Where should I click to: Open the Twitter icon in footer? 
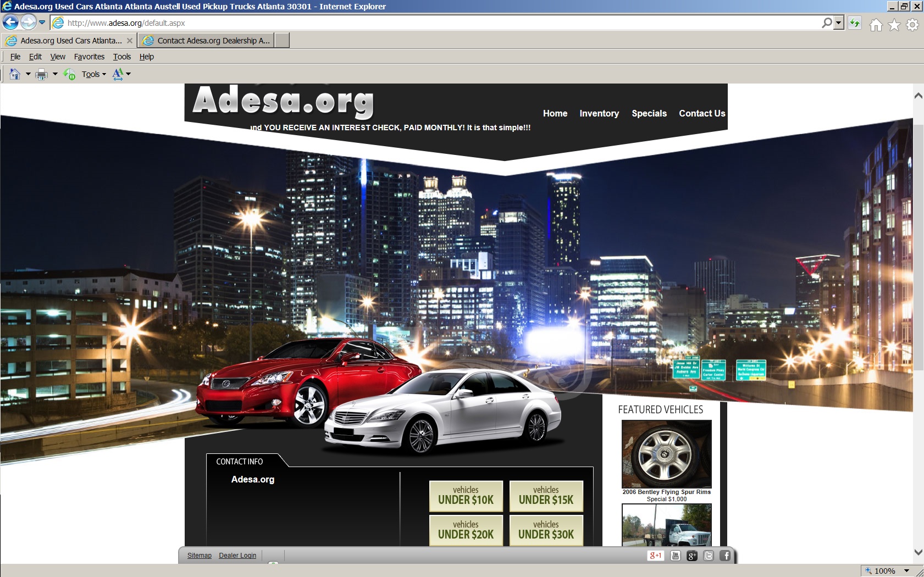pos(709,556)
